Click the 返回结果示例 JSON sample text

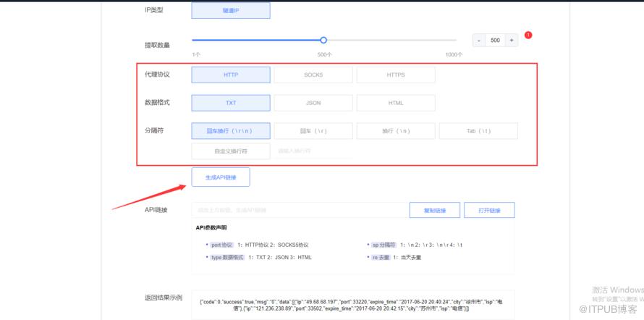tap(351, 305)
